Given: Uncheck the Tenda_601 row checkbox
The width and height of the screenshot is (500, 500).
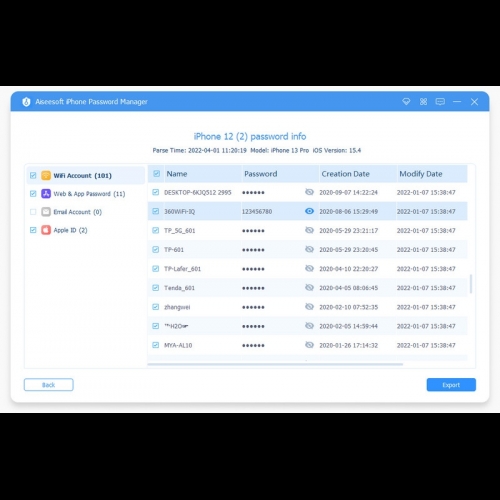Looking at the screenshot, I should point(156,288).
